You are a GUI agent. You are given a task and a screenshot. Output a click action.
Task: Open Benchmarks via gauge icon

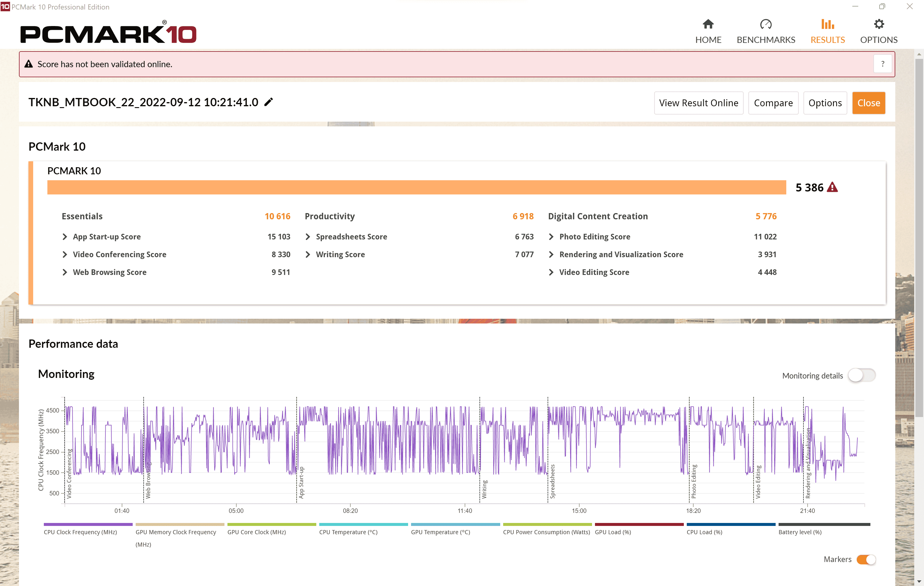click(x=766, y=24)
